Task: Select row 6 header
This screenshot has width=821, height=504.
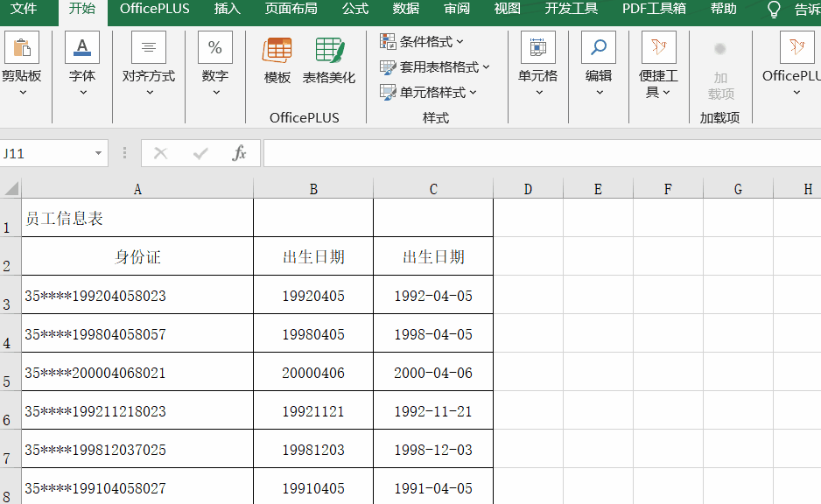Action: tap(11, 410)
